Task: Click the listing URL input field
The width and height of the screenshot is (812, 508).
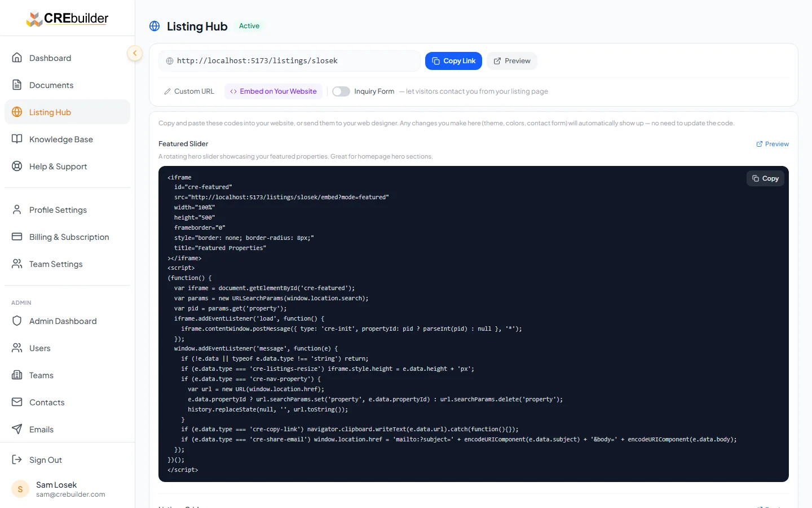Action: [282, 60]
